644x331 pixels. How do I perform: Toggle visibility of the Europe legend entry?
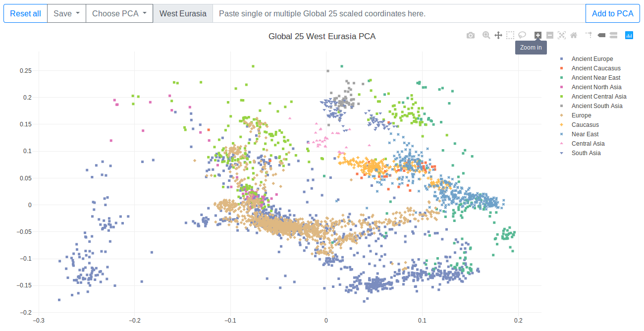coord(581,115)
